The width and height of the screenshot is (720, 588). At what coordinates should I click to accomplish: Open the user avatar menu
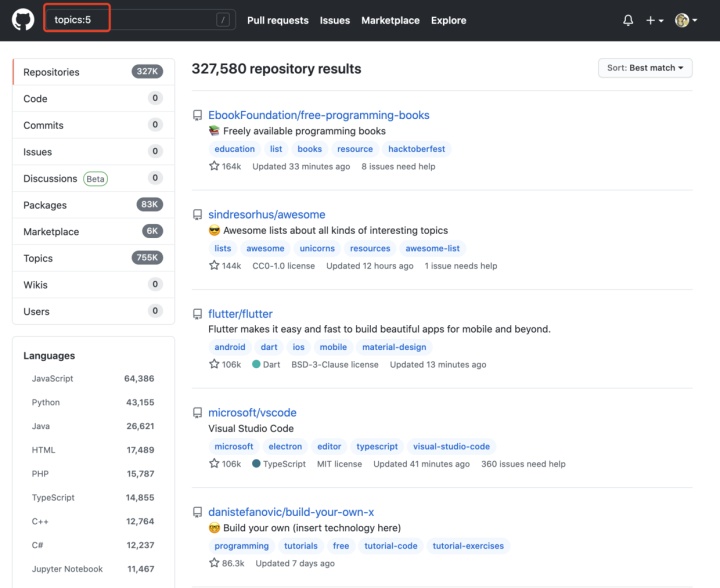tap(686, 20)
